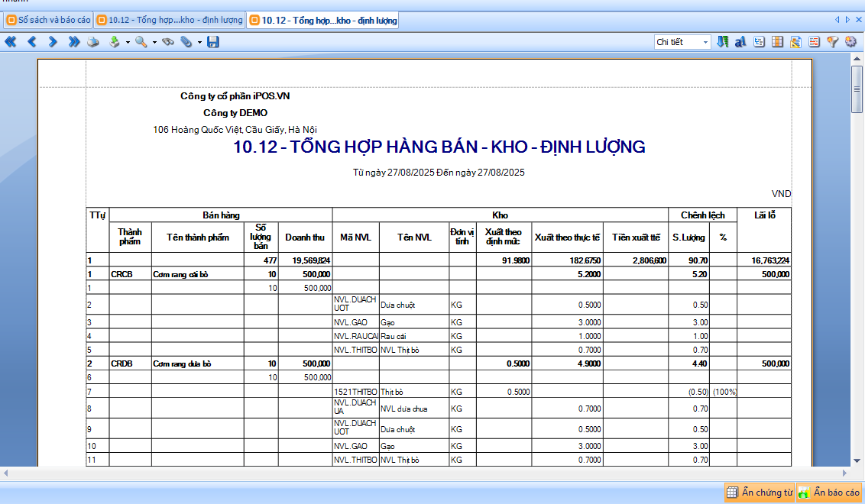This screenshot has height=504, width=865.
Task: Save the report with floppy disk icon
Action: tap(212, 42)
